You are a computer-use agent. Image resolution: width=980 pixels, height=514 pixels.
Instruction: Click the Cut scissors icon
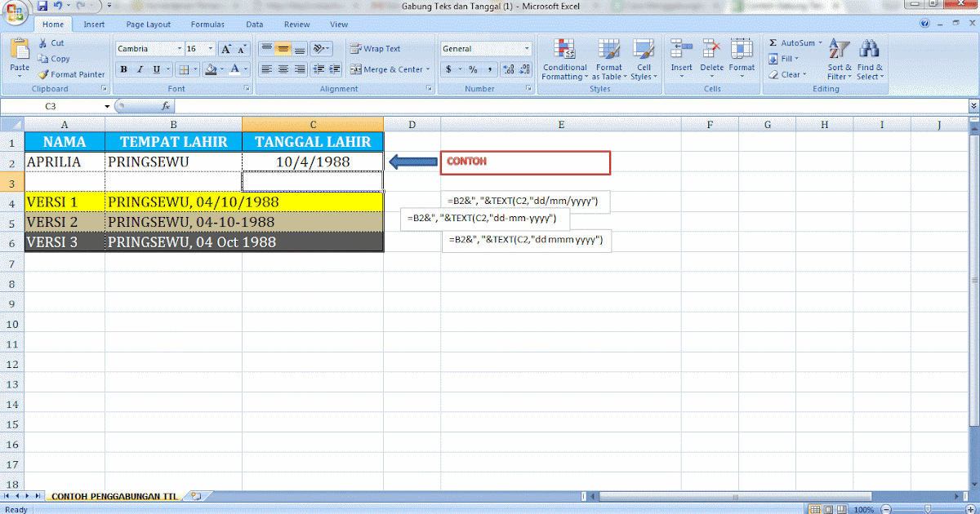[42, 43]
